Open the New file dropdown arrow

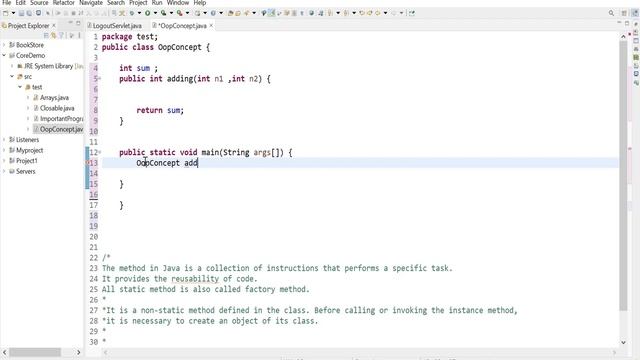(x=13, y=13)
